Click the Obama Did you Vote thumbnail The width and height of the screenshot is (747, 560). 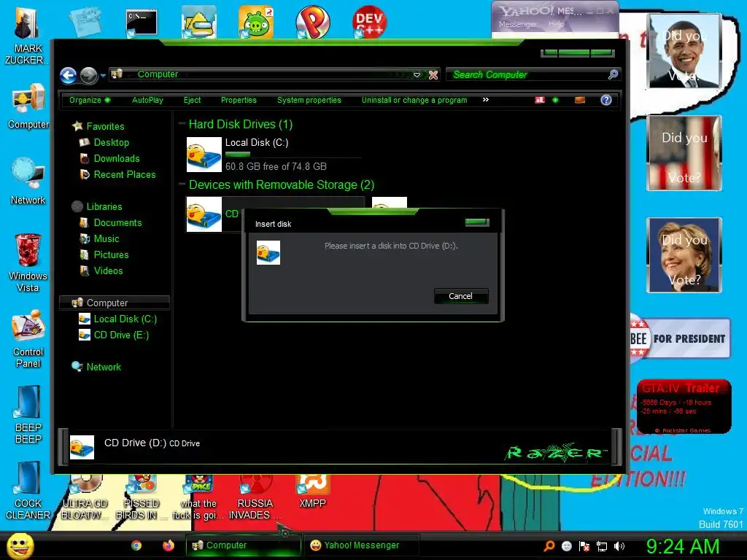pos(684,51)
